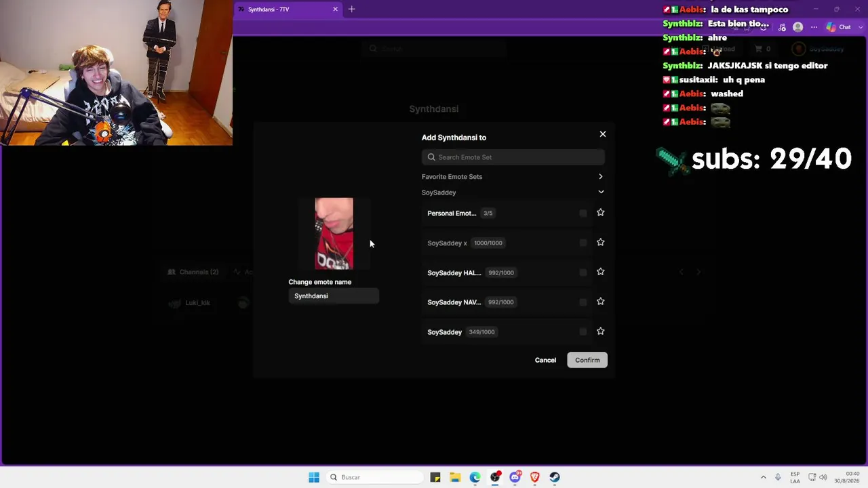Open the browser settings and more menu
The height and width of the screenshot is (488, 868).
[x=814, y=27]
